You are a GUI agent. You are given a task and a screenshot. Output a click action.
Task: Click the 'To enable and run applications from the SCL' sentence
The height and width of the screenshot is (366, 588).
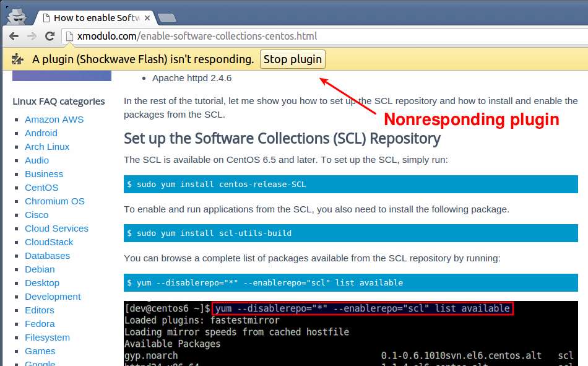(x=316, y=209)
